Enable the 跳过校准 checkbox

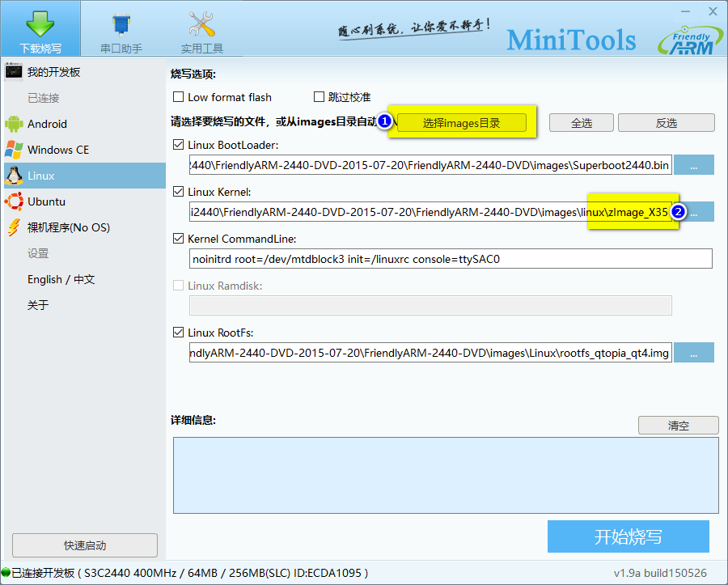319,97
